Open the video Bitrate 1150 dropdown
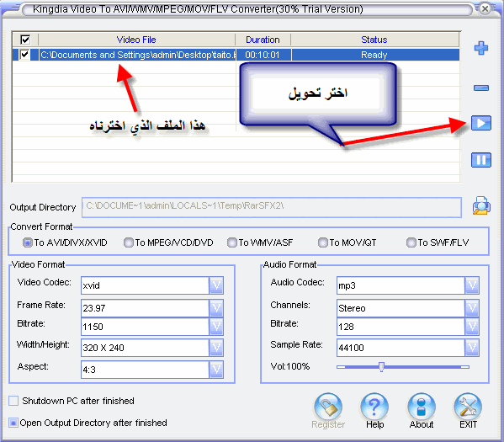504x442 pixels. [x=216, y=327]
